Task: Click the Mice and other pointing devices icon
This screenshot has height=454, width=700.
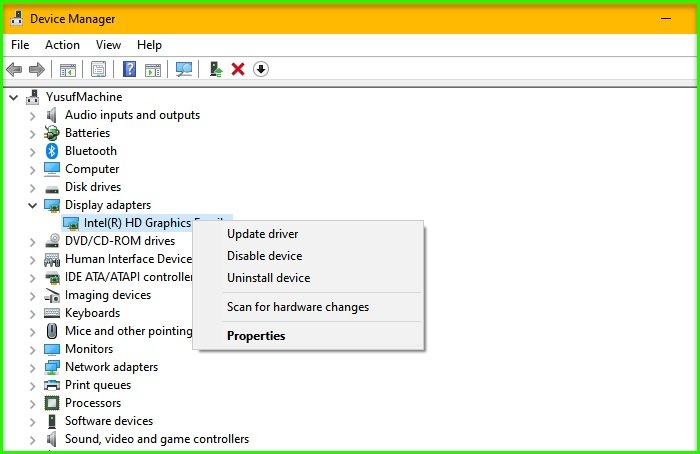Action: tap(52, 331)
